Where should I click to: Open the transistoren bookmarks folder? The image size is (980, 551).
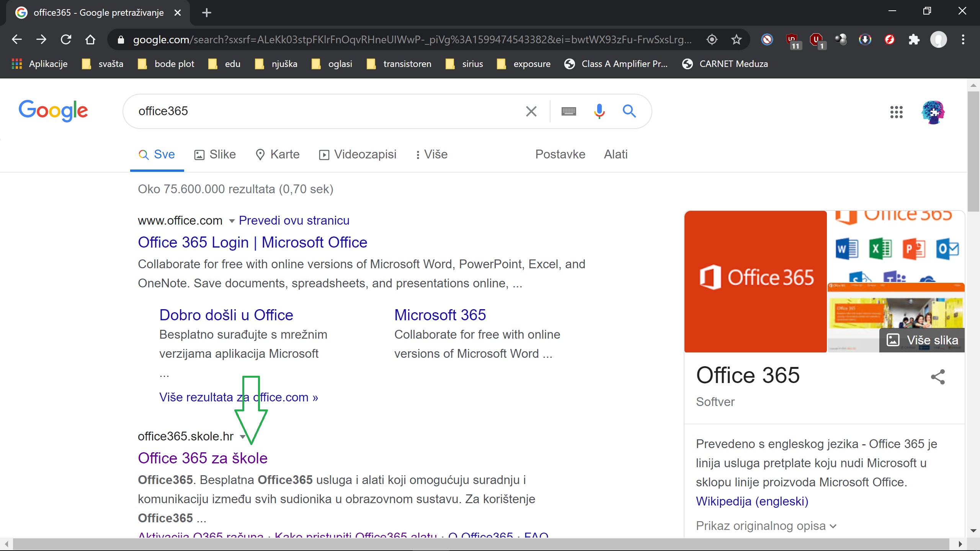(399, 64)
